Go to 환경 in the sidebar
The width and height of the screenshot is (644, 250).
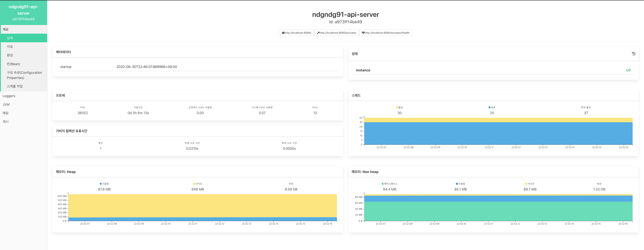(10, 55)
